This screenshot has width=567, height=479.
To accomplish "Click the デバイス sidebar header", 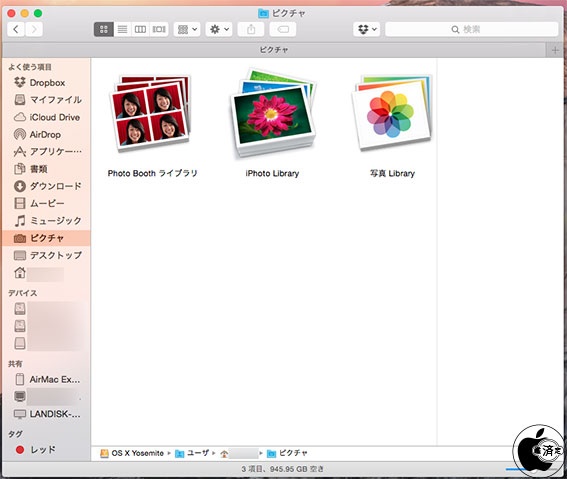I will pos(22,293).
